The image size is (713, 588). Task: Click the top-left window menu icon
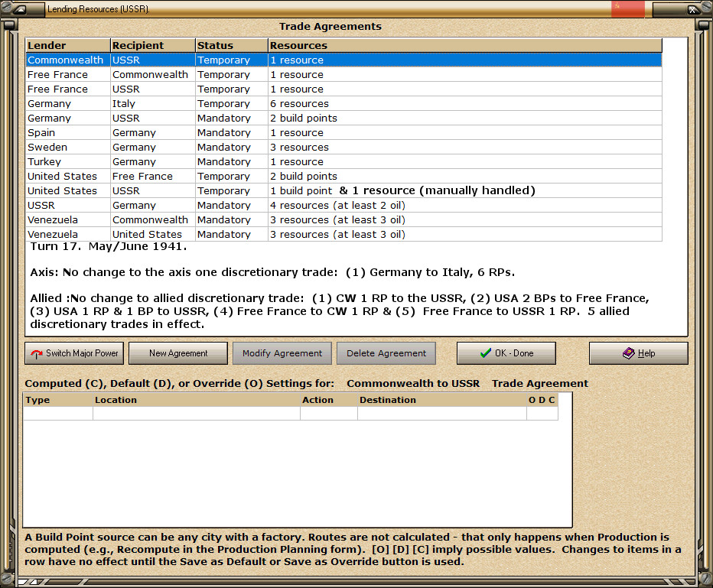20,9
